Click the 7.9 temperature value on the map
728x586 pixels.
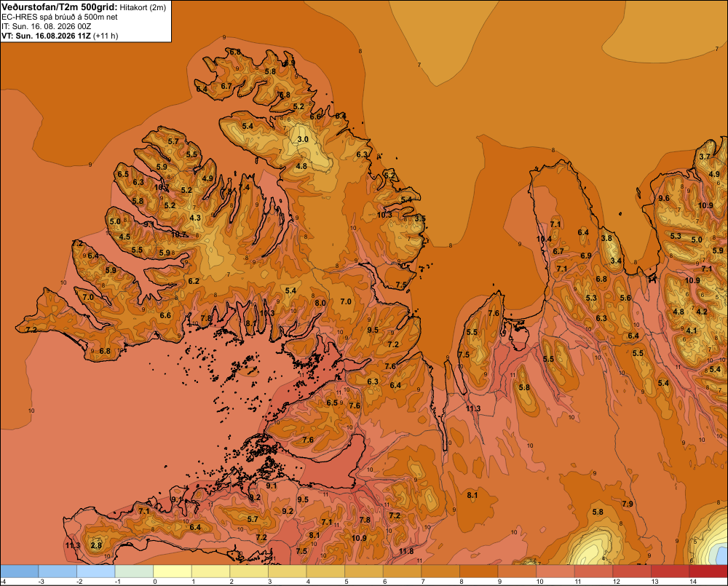click(628, 504)
